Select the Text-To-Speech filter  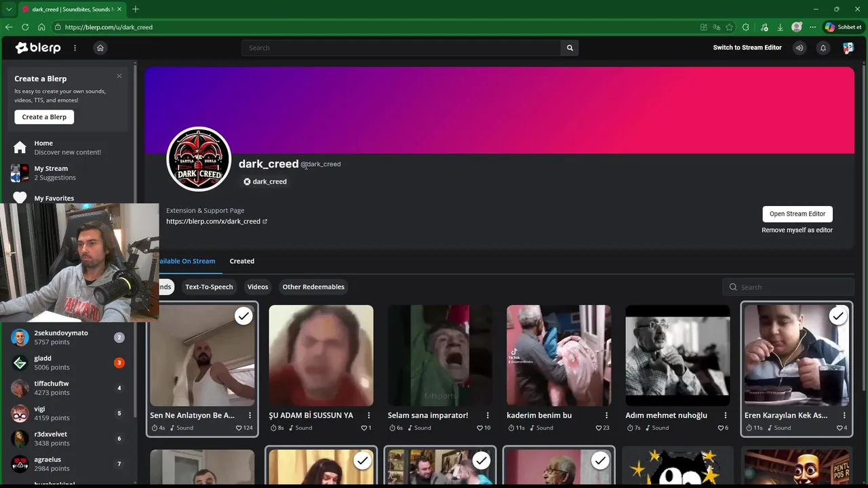click(209, 287)
